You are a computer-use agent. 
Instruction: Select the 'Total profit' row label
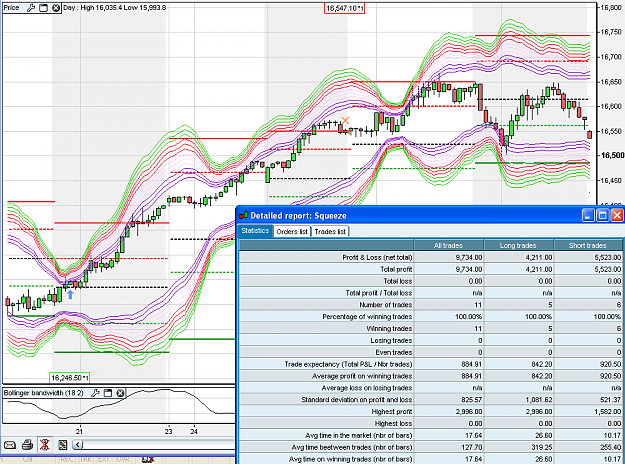click(396, 269)
